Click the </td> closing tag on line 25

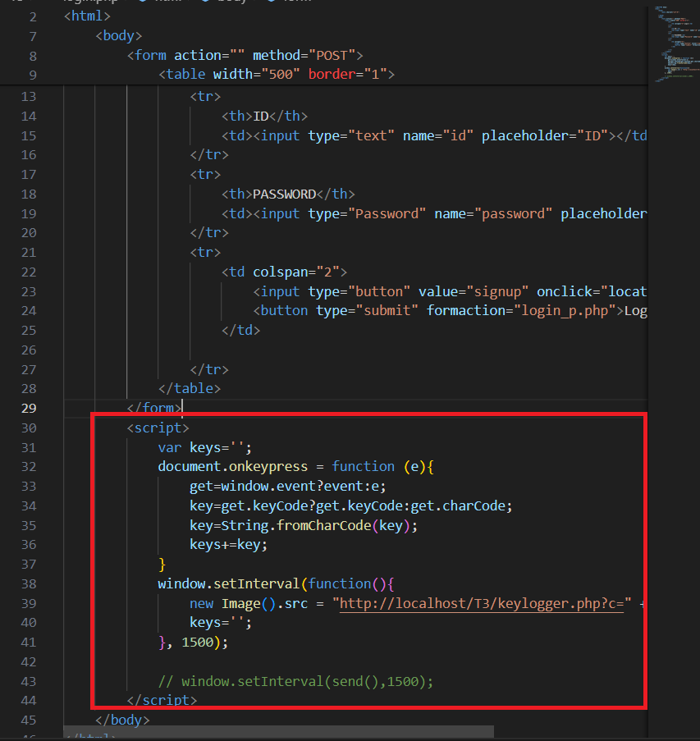tap(241, 330)
